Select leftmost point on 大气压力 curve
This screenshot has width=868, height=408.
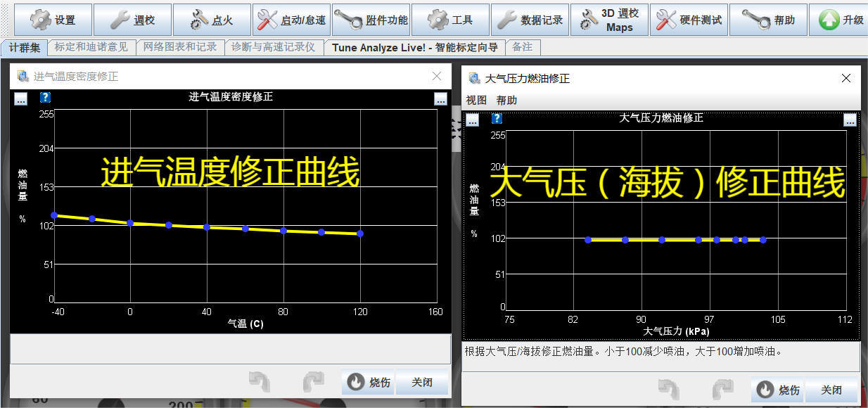[x=588, y=240]
